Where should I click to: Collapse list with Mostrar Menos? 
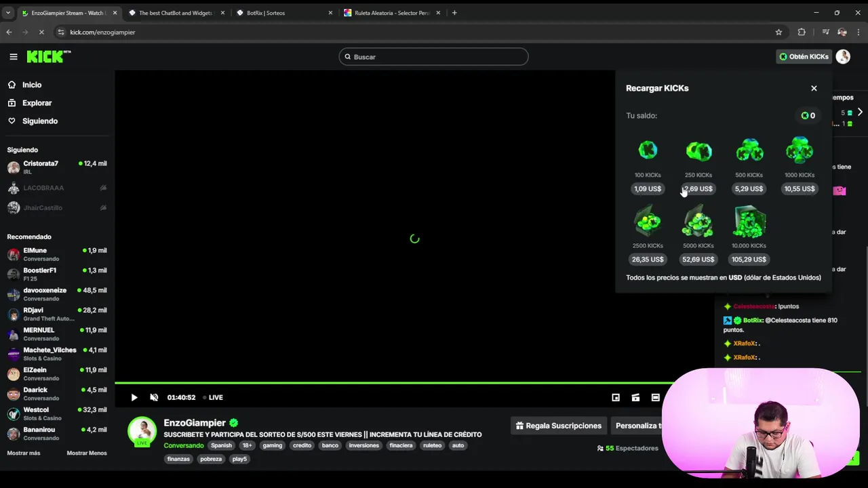coord(87,453)
